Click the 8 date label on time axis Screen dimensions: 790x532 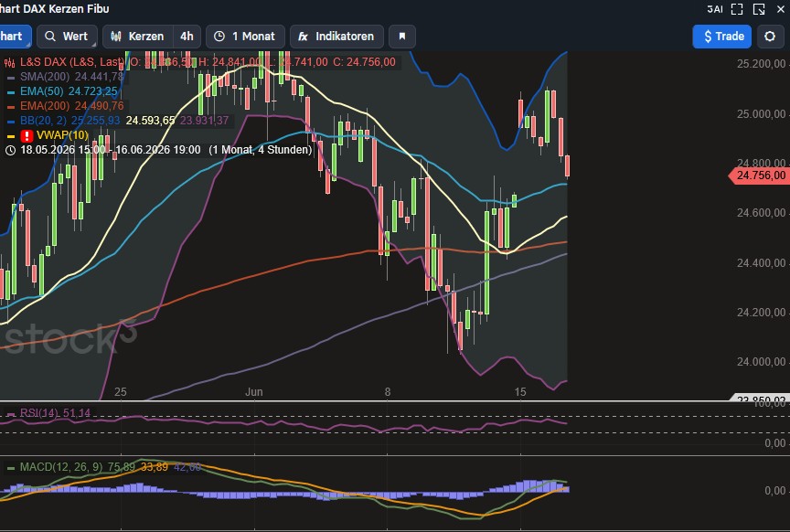pos(388,392)
